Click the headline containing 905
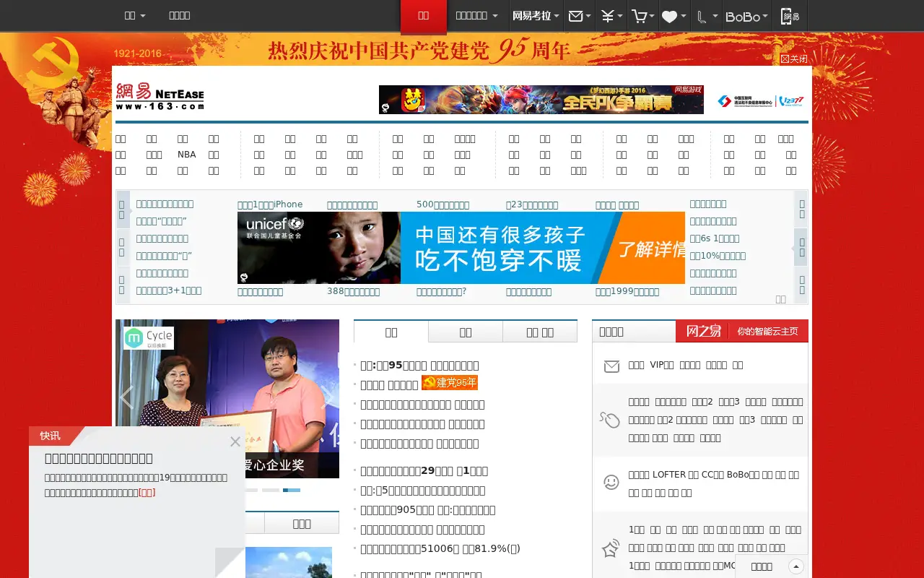The image size is (924, 578). (x=428, y=509)
